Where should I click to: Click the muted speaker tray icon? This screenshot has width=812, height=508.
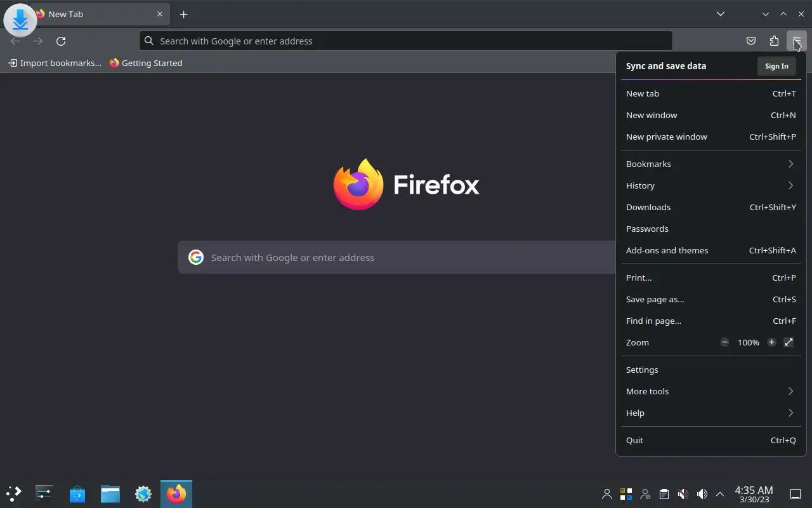pos(683,494)
